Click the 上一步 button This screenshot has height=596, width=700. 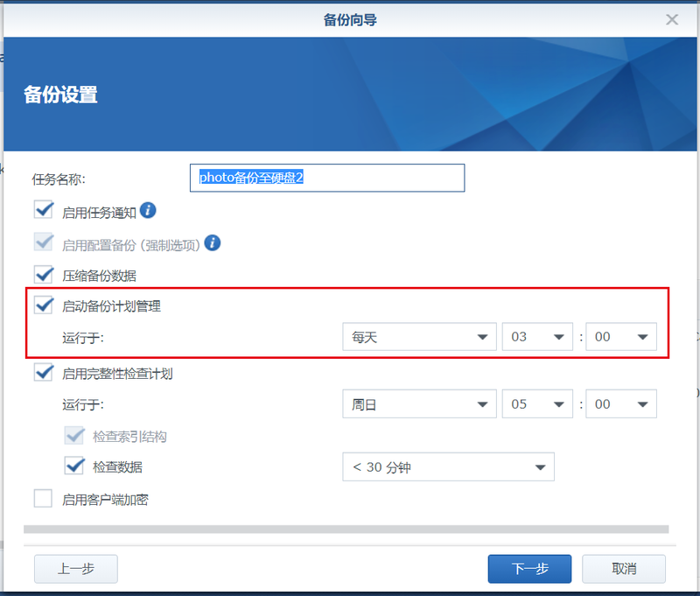76,569
